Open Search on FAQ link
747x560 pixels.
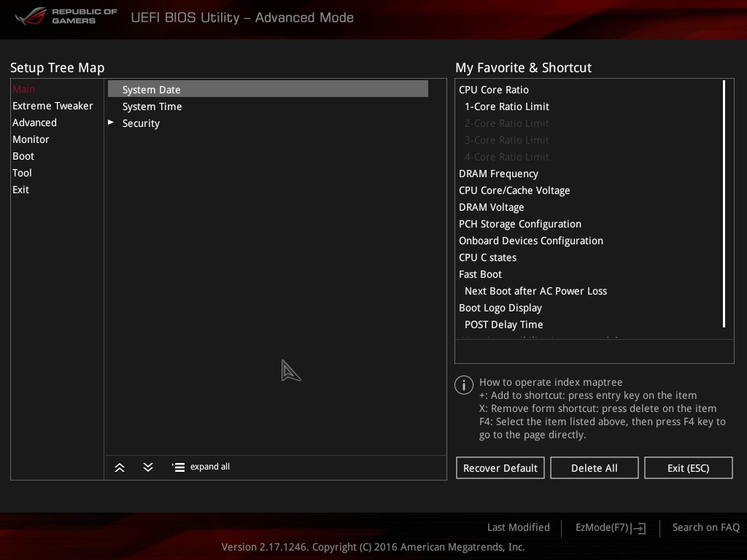tap(706, 528)
